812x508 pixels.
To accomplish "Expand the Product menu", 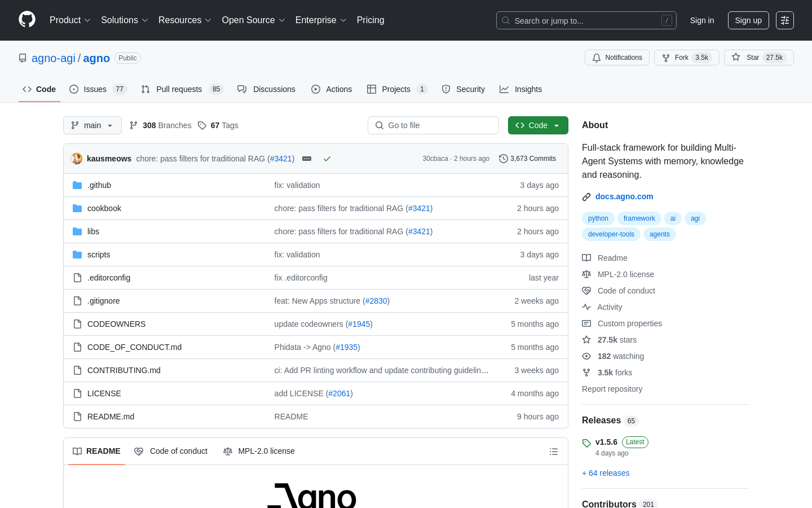I will [x=70, y=20].
